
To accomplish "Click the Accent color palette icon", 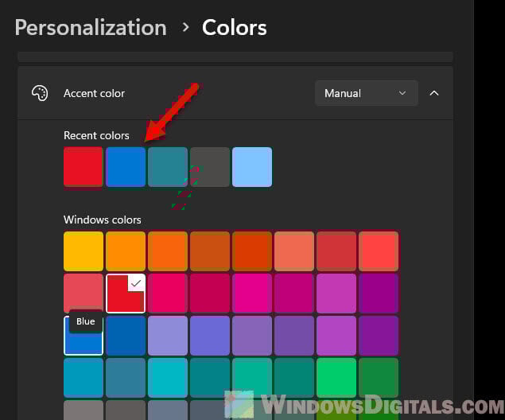I will [x=40, y=93].
